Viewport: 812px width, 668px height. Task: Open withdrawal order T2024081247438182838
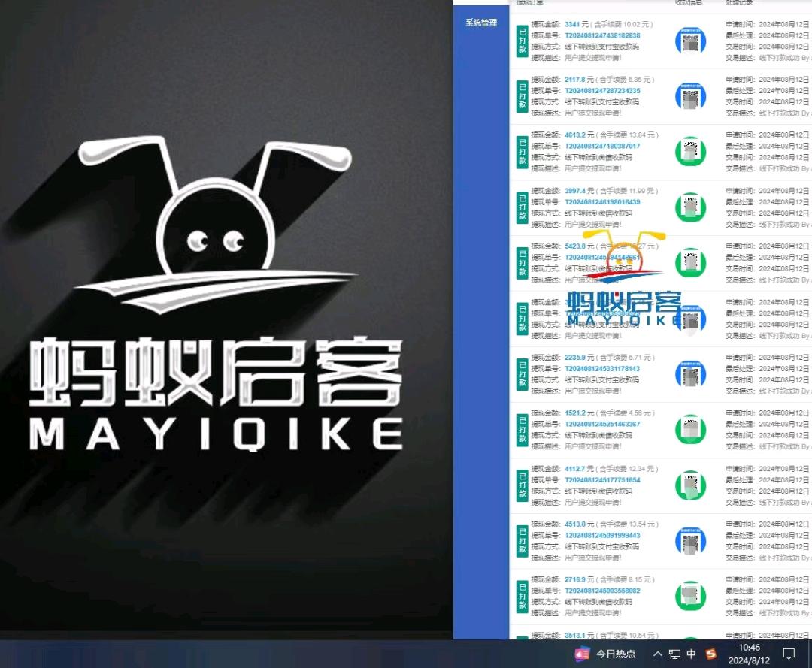click(602, 36)
